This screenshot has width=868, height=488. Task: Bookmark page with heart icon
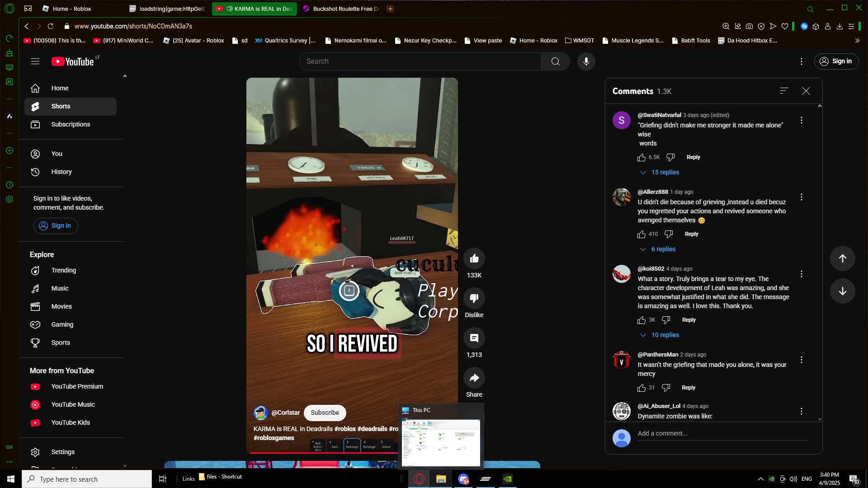(x=785, y=26)
